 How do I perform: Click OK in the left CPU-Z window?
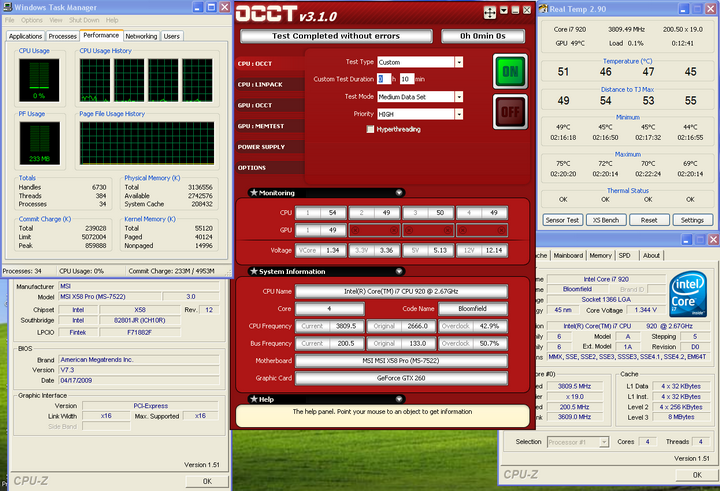click(x=207, y=481)
